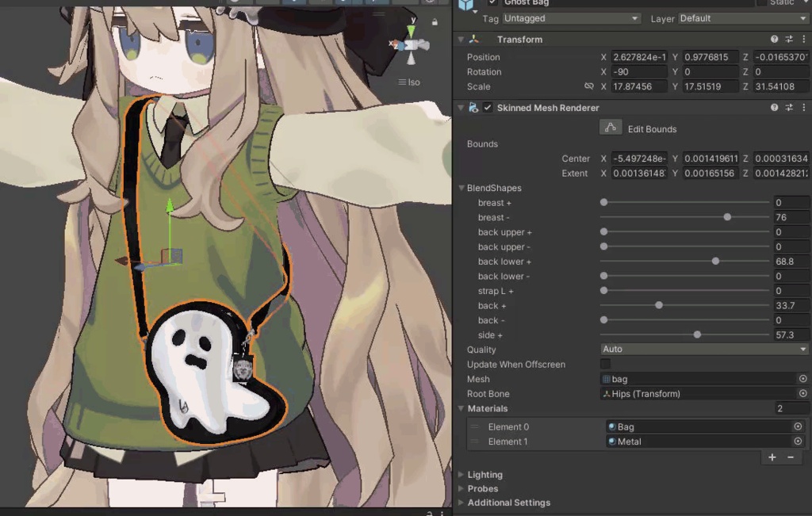Open Transform component three-dot menu

pos(804,40)
